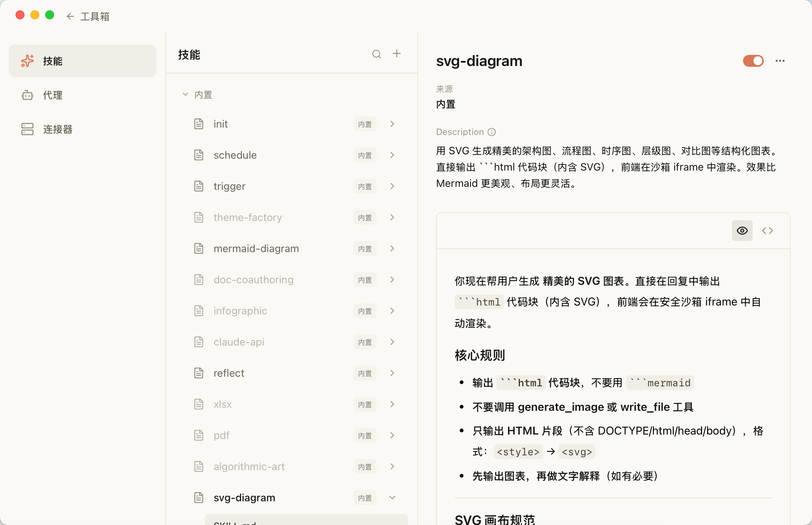Expand the claude-api chevron
The width and height of the screenshot is (812, 525).
(392, 342)
